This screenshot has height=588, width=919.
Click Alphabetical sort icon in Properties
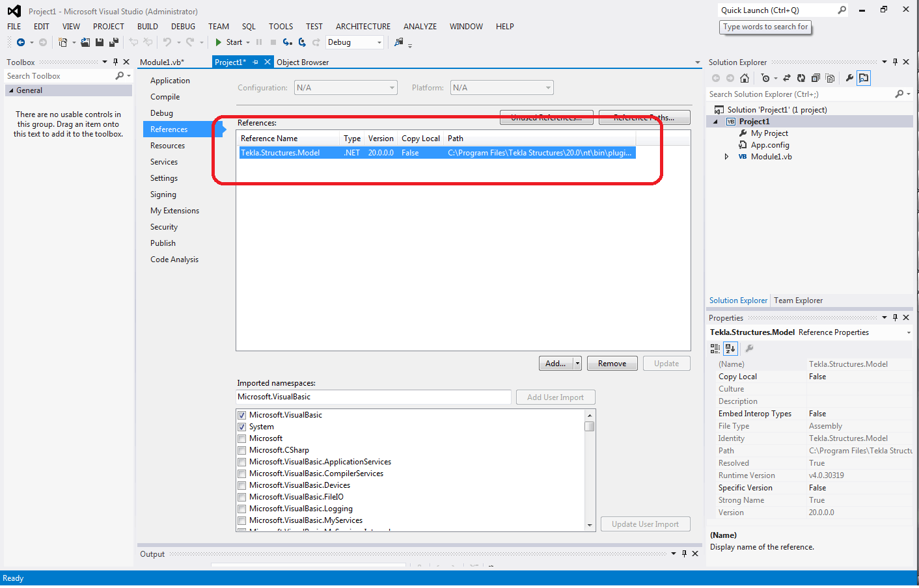730,349
